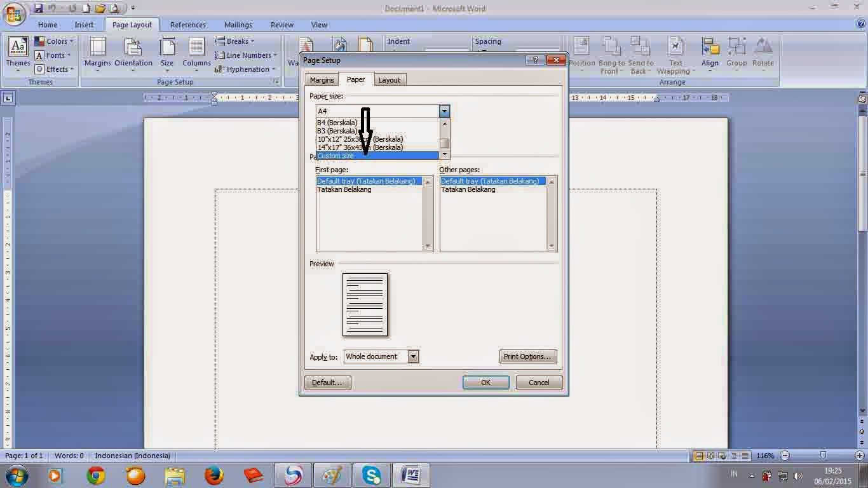Open Firefox from the taskbar
This screenshot has height=488, width=868.
click(214, 475)
